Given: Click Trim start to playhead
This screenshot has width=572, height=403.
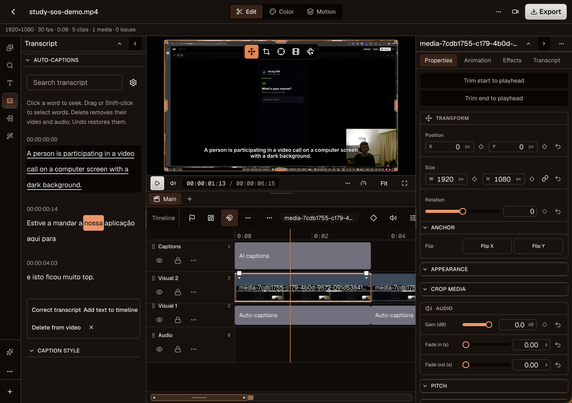Looking at the screenshot, I should pos(494,81).
